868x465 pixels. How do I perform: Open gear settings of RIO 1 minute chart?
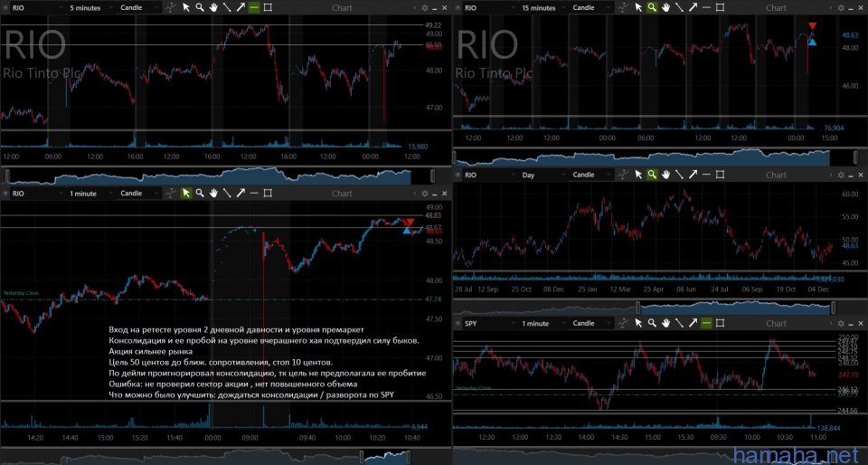pos(425,194)
